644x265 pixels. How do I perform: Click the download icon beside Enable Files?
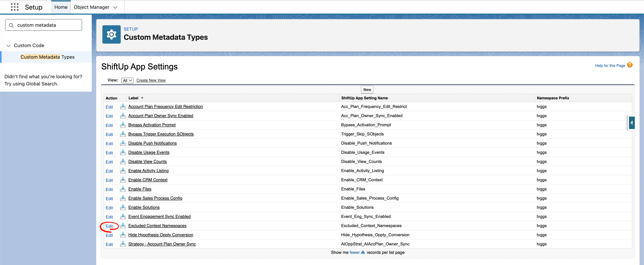click(x=123, y=189)
